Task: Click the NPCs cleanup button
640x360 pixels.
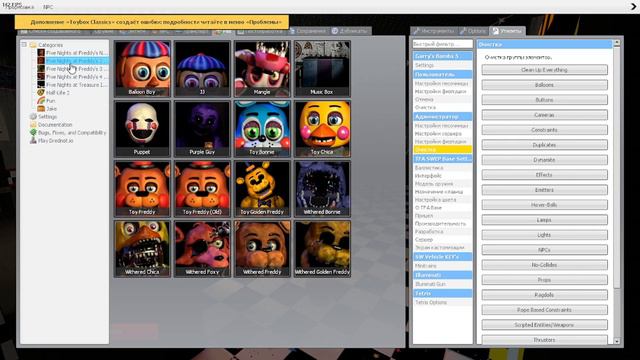Action: pyautogui.click(x=544, y=250)
